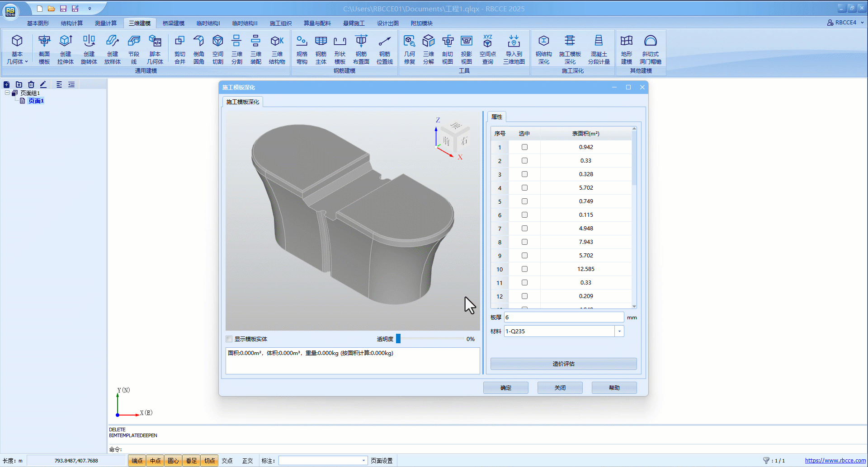Expand the 基本几何体 dropdown arrow

coord(27,62)
